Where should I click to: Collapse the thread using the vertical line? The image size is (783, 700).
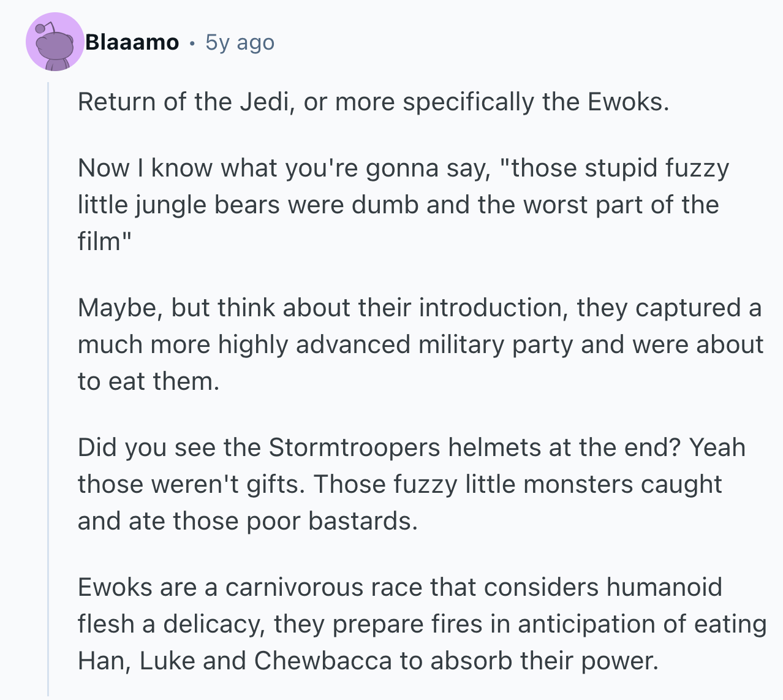click(48, 389)
